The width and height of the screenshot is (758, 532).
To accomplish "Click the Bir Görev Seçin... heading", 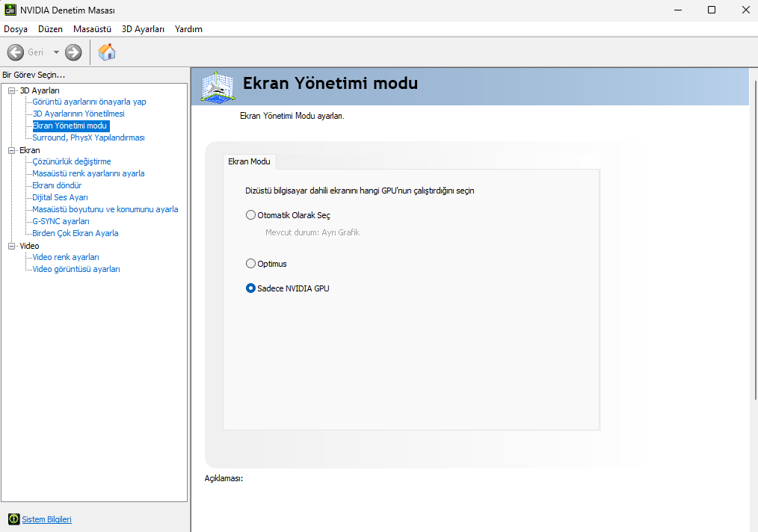I will coord(34,75).
